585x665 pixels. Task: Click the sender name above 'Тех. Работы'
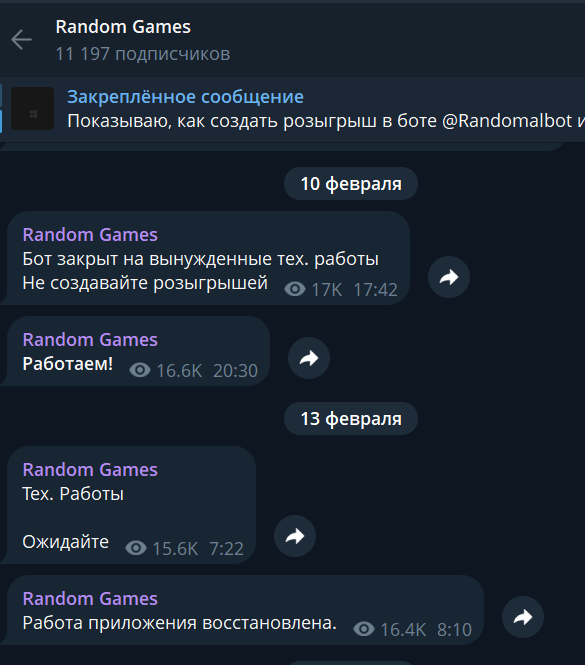pos(90,469)
